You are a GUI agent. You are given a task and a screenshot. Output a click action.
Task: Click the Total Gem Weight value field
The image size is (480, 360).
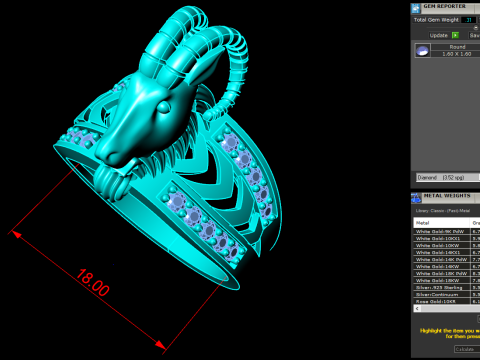point(468,20)
